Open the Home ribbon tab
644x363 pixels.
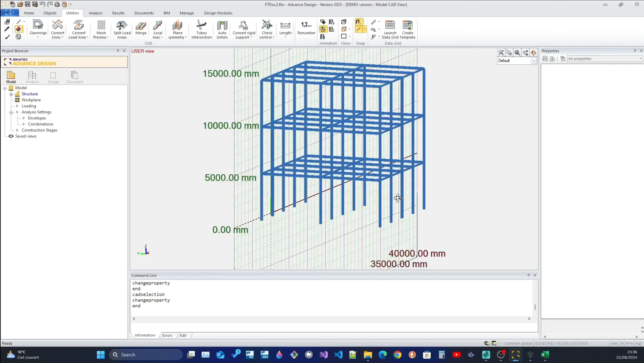click(x=29, y=13)
